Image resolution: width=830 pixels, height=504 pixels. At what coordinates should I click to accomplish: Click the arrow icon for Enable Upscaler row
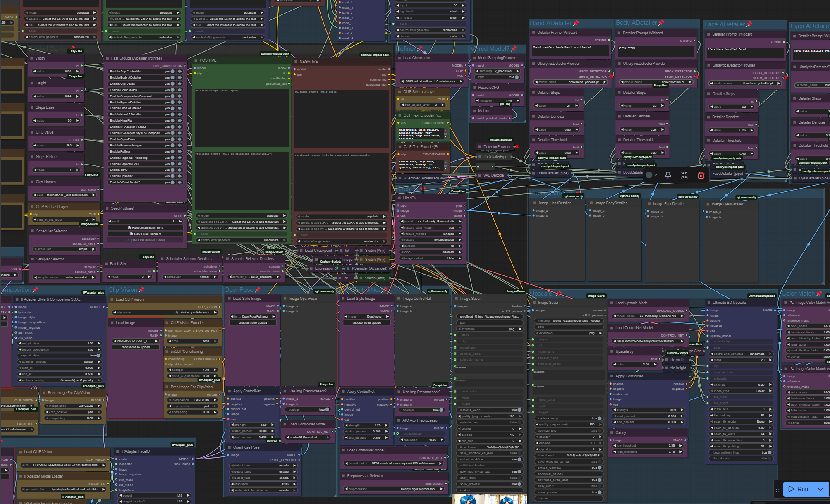[x=180, y=176]
